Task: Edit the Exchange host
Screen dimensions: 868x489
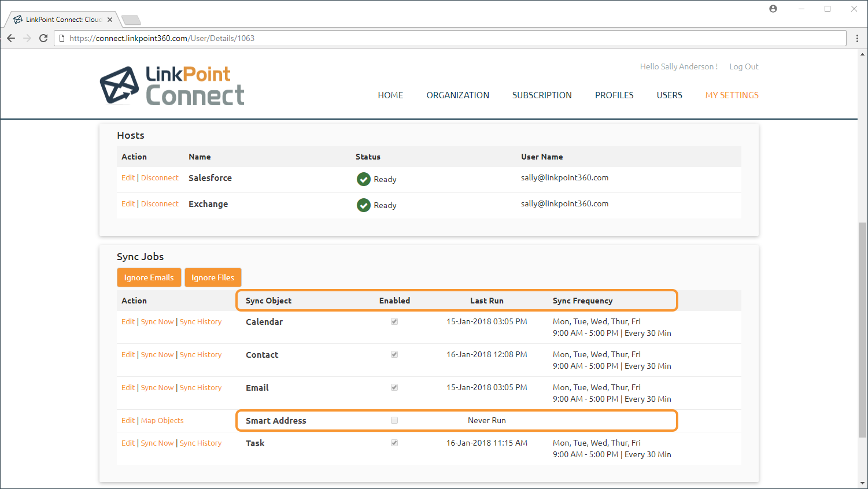Action: point(128,204)
